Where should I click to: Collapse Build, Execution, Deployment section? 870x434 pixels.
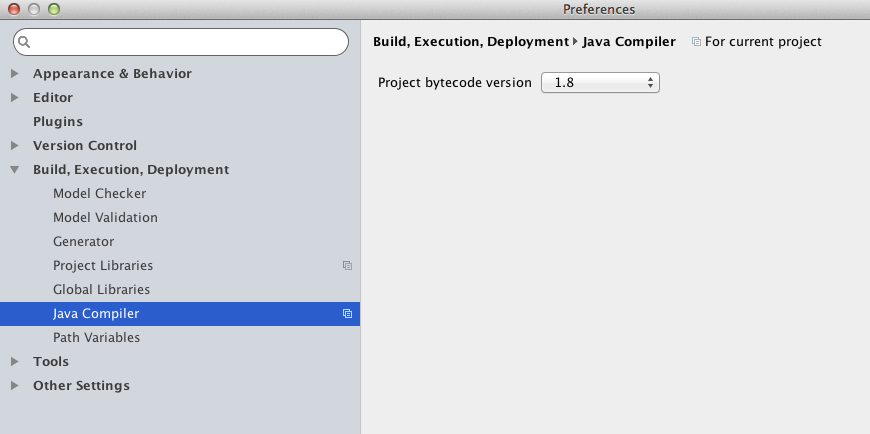15,170
